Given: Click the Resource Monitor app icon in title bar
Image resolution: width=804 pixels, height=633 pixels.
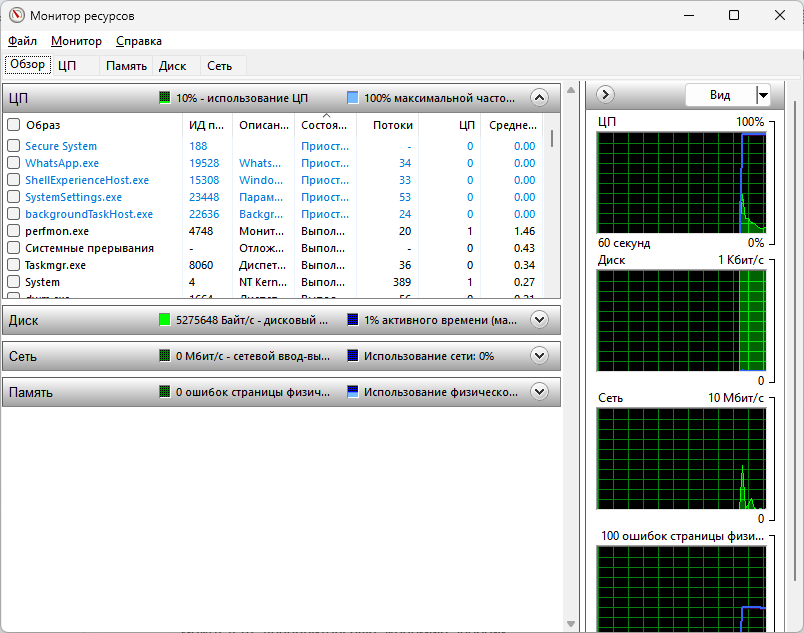Looking at the screenshot, I should [x=17, y=15].
